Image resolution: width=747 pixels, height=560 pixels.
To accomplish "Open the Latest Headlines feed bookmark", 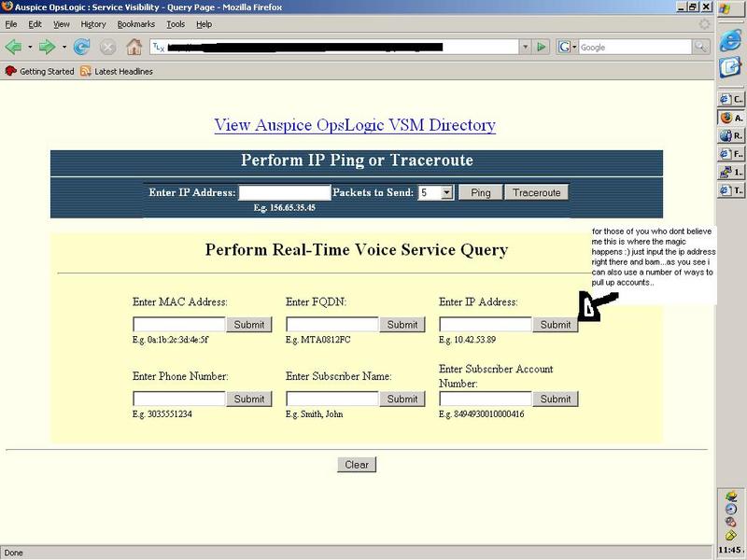I will coord(117,72).
